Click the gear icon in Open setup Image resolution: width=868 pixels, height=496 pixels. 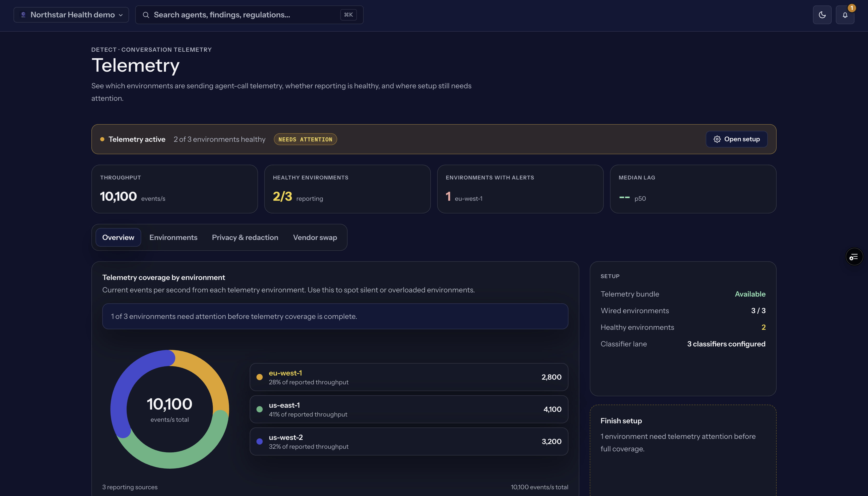(x=717, y=139)
